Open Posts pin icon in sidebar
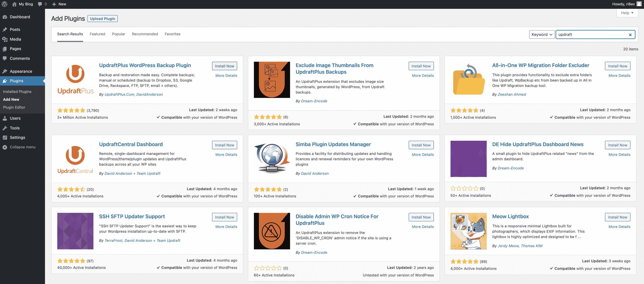644x284 pixels. click(5, 29)
